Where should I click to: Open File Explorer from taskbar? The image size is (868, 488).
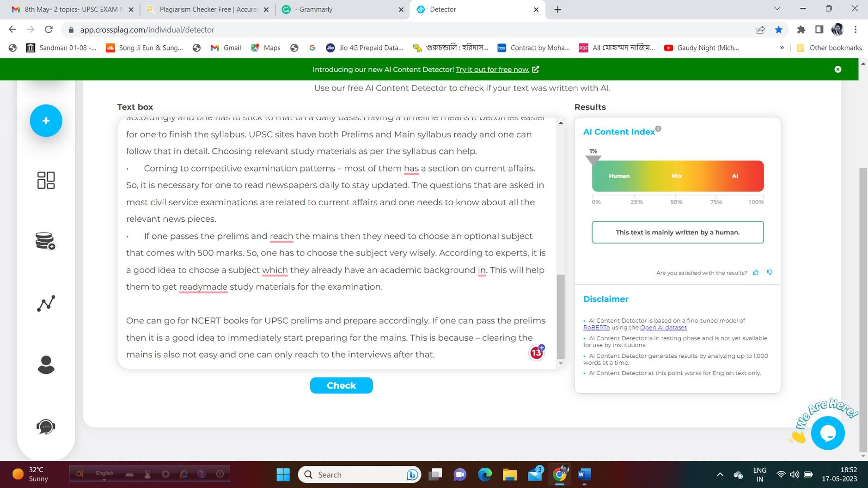pos(509,474)
